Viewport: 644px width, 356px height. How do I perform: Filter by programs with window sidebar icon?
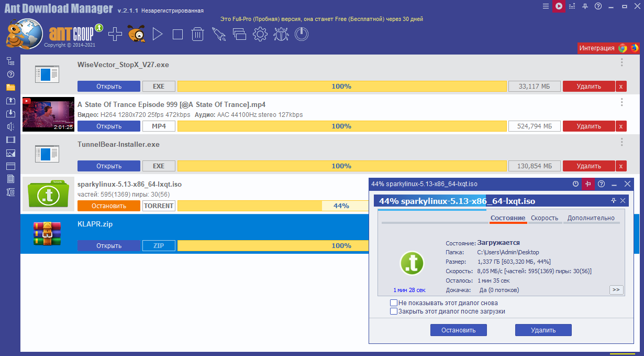pyautogui.click(x=10, y=166)
